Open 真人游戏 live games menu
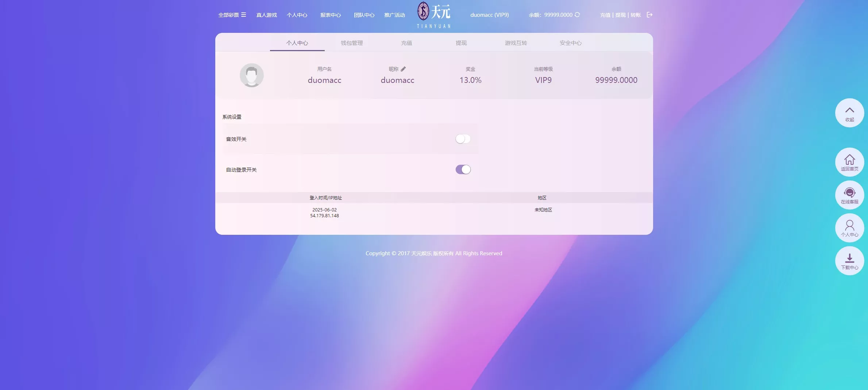 click(267, 15)
